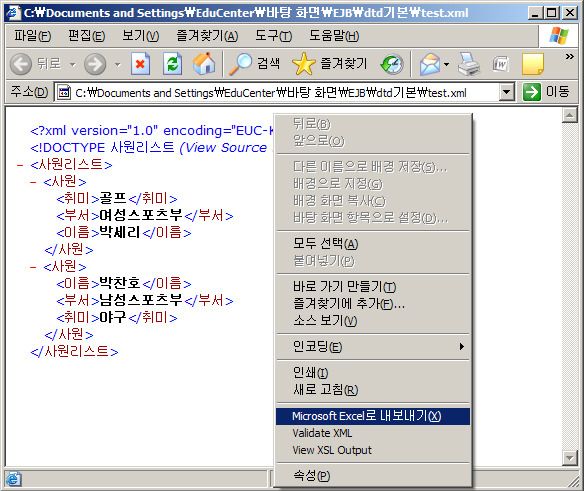Click the page icon in the address bar
The image size is (584, 491).
tap(64, 92)
